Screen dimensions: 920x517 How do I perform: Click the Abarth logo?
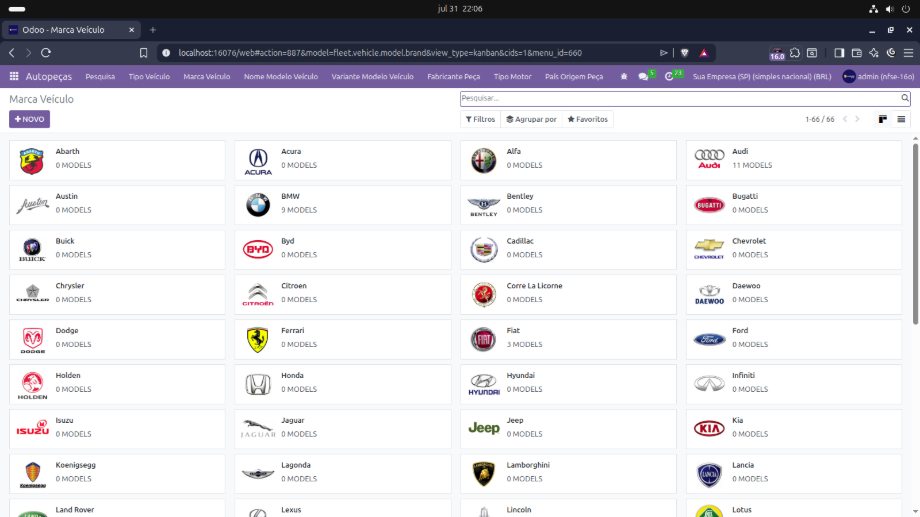(x=32, y=160)
